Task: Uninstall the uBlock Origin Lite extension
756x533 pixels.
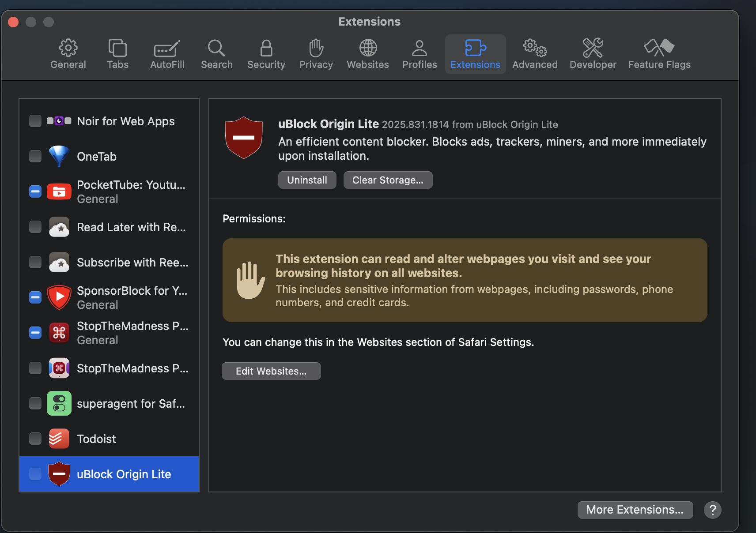Action: (307, 180)
